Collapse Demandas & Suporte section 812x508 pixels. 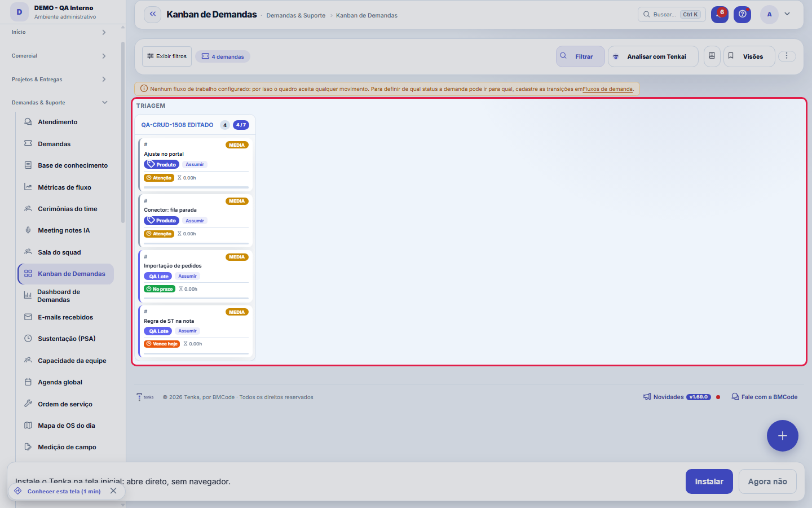tap(59, 103)
